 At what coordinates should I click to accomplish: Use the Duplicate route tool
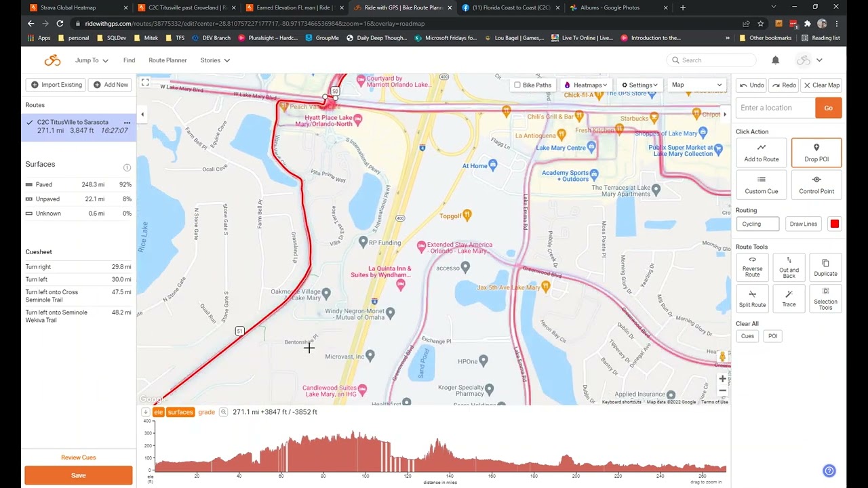click(825, 267)
